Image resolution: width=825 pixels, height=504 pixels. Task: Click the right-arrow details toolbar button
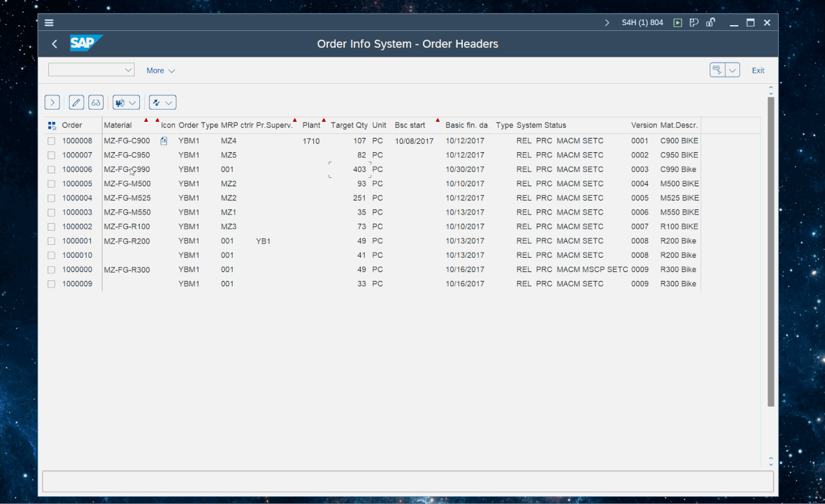coord(52,102)
